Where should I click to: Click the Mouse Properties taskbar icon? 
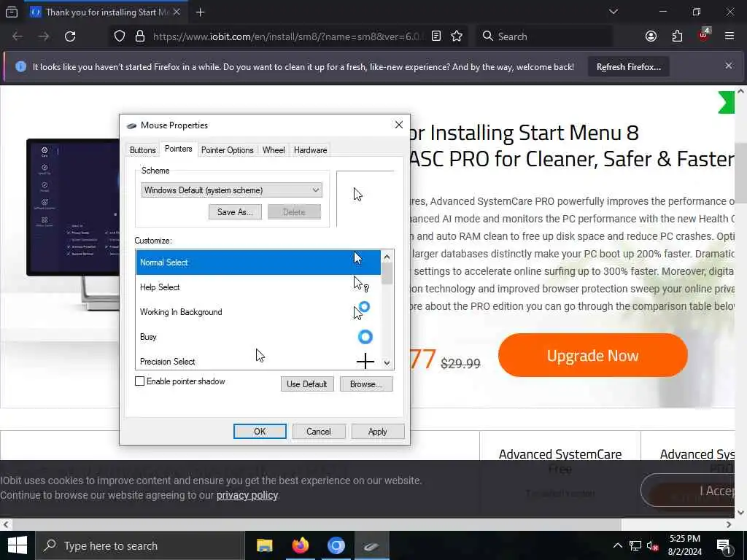tap(371, 545)
